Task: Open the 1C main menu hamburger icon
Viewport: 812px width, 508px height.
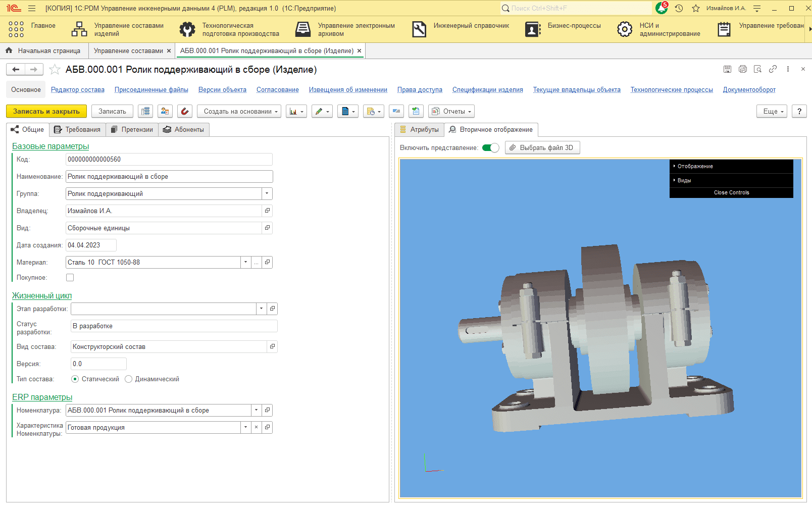Action: (x=32, y=8)
